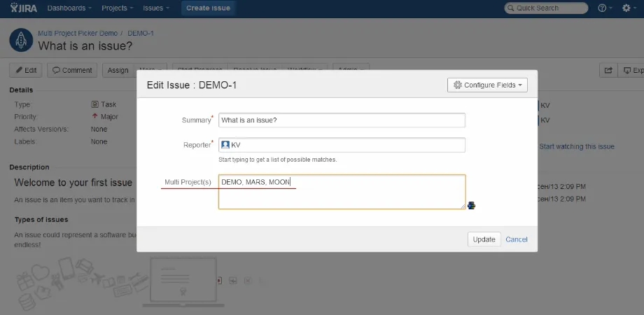The image size is (644, 315).
Task: Click the Edit Issue : DEMO-1 title
Action: click(x=192, y=85)
